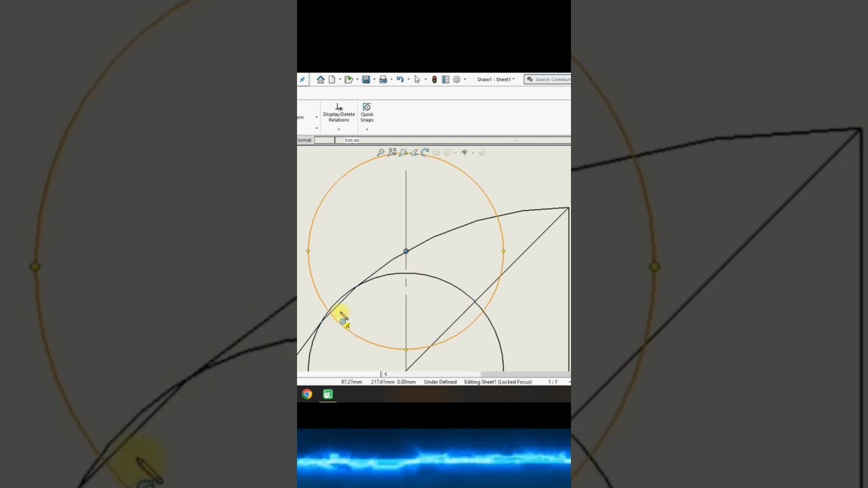The image size is (868, 488).
Task: Click the 'Under Defined' status text
Action: click(x=440, y=382)
